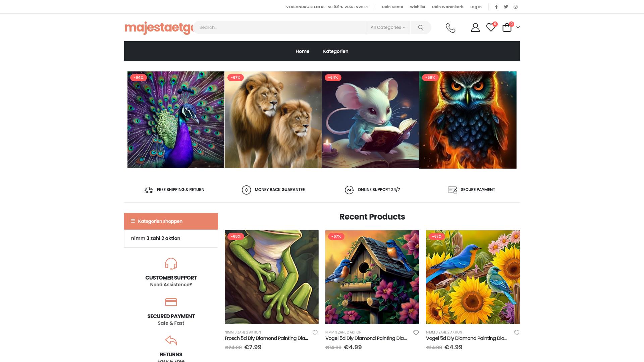Open the Twitter social link icon
Screen dimensions: 644x362
[x=506, y=7]
